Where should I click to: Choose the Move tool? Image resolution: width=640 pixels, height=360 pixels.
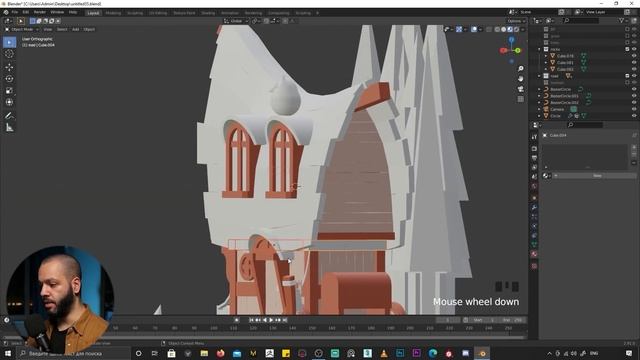(9, 67)
